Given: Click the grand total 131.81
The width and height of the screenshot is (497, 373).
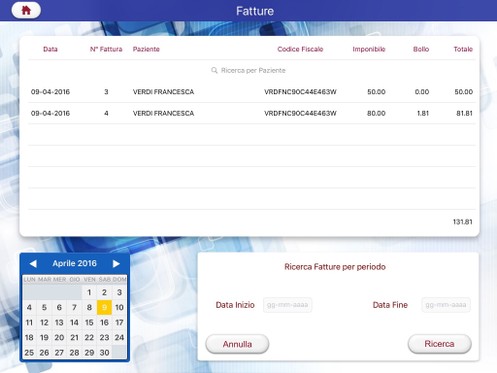Looking at the screenshot, I should tap(463, 222).
